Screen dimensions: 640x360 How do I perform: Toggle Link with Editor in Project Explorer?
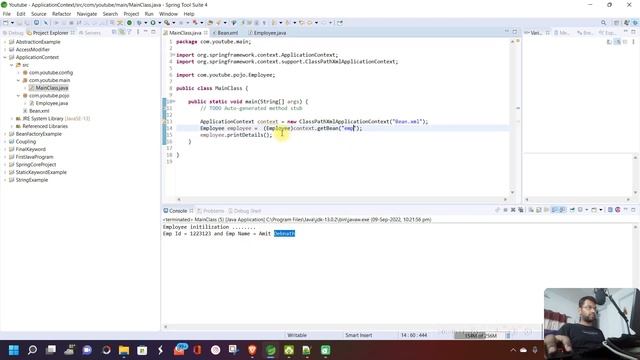point(122,32)
